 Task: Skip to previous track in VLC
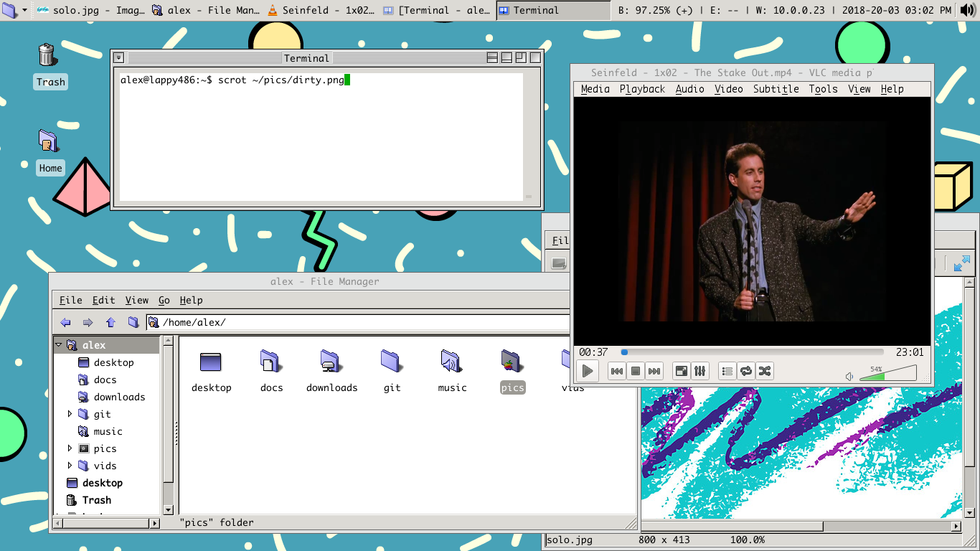point(617,371)
